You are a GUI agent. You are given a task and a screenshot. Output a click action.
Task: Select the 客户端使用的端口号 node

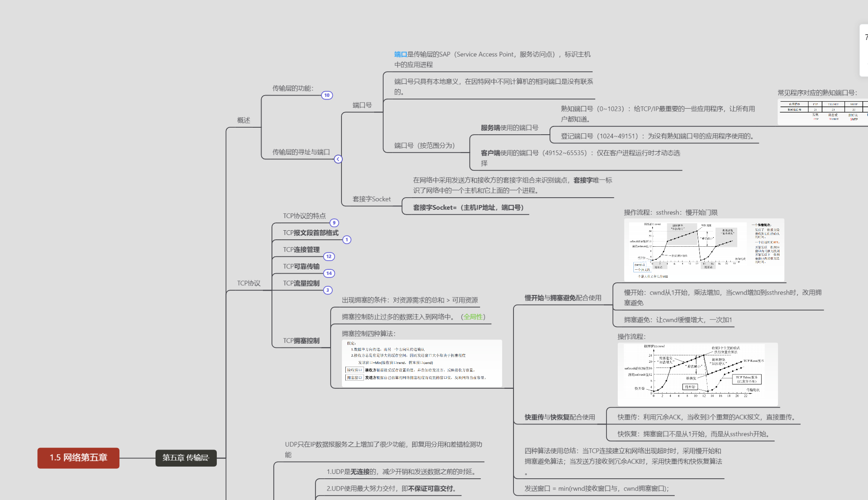tap(580, 158)
